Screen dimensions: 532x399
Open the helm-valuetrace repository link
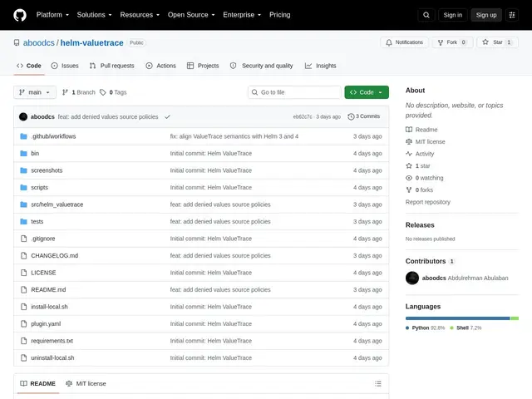(92, 42)
